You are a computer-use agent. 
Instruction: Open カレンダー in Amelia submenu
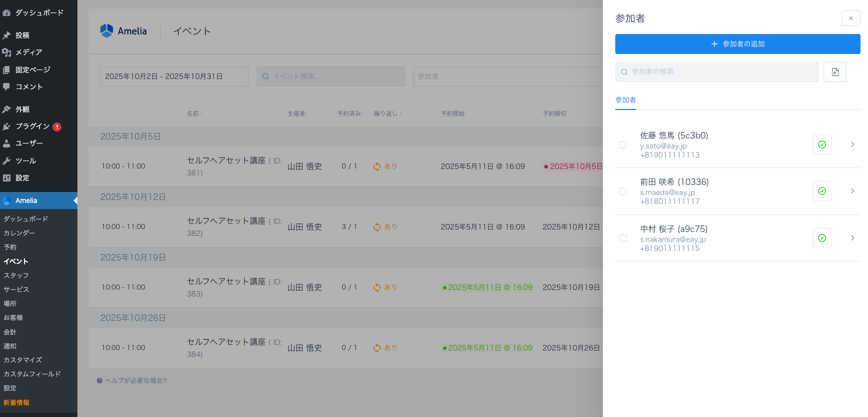click(x=19, y=233)
